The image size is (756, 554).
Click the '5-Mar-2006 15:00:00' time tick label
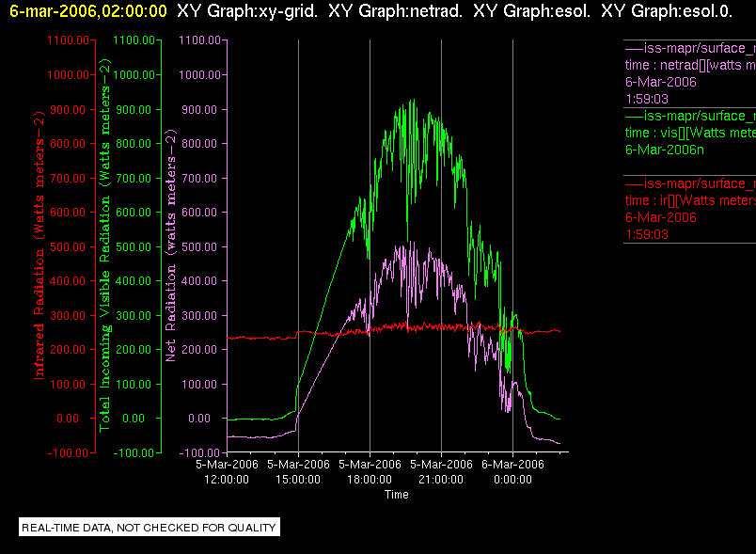pos(298,471)
